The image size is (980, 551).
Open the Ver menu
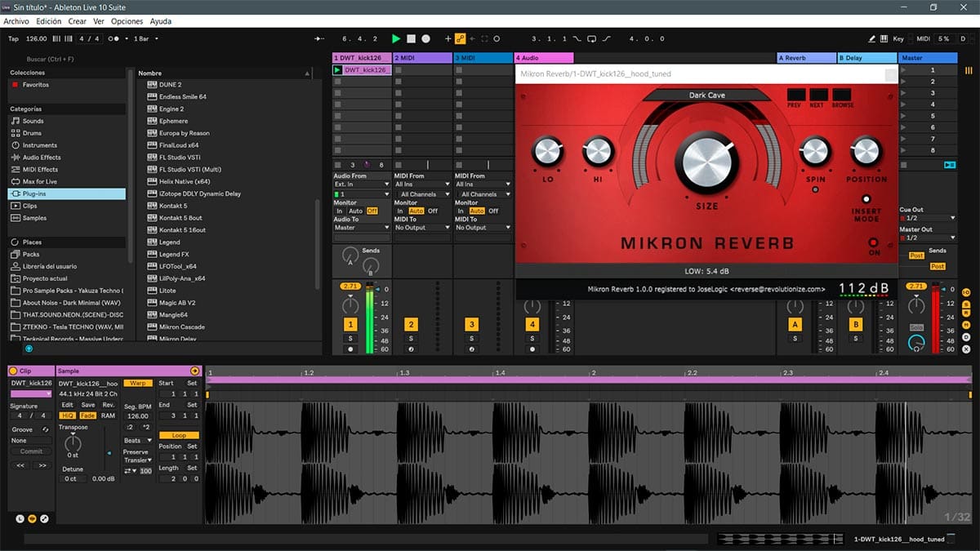click(99, 21)
